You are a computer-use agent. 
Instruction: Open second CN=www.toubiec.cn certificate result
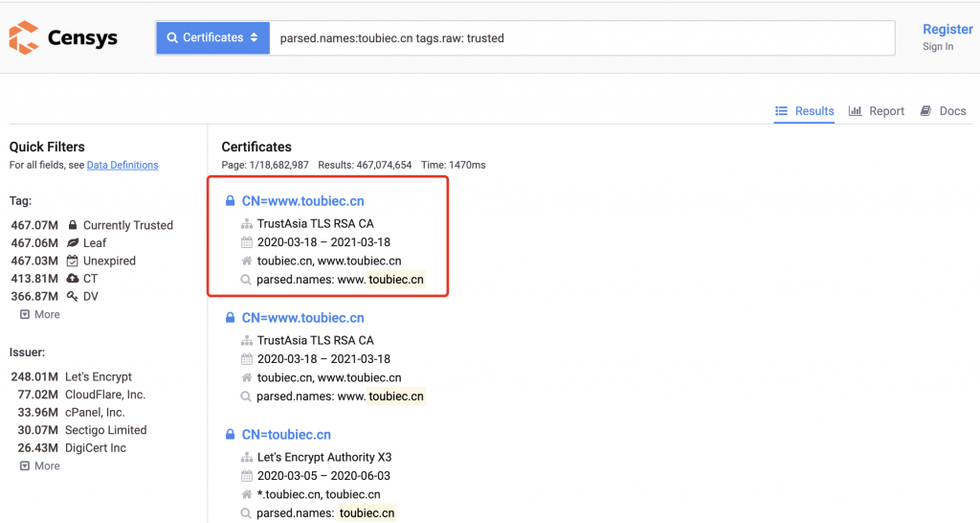302,318
